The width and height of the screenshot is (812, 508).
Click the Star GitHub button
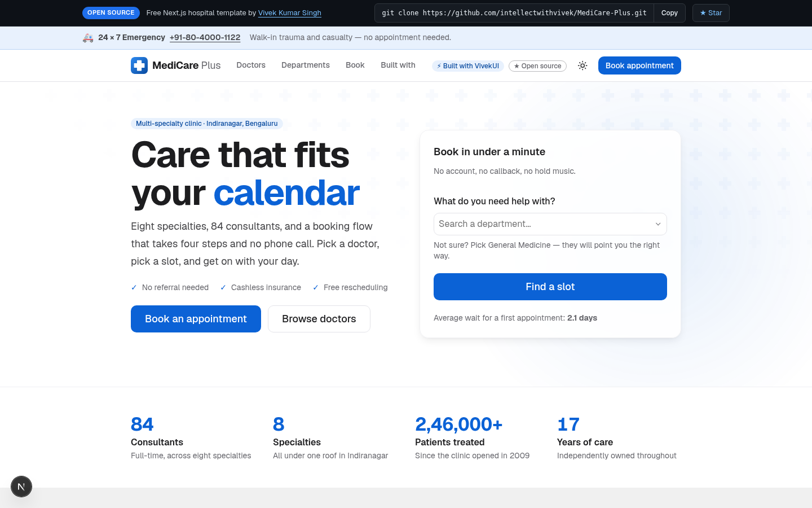tap(711, 13)
